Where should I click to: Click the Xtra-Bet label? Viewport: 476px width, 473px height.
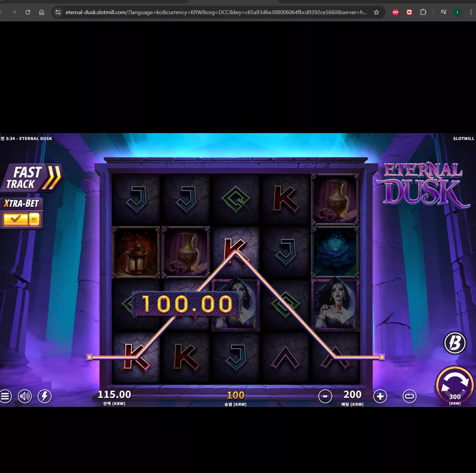click(22, 204)
